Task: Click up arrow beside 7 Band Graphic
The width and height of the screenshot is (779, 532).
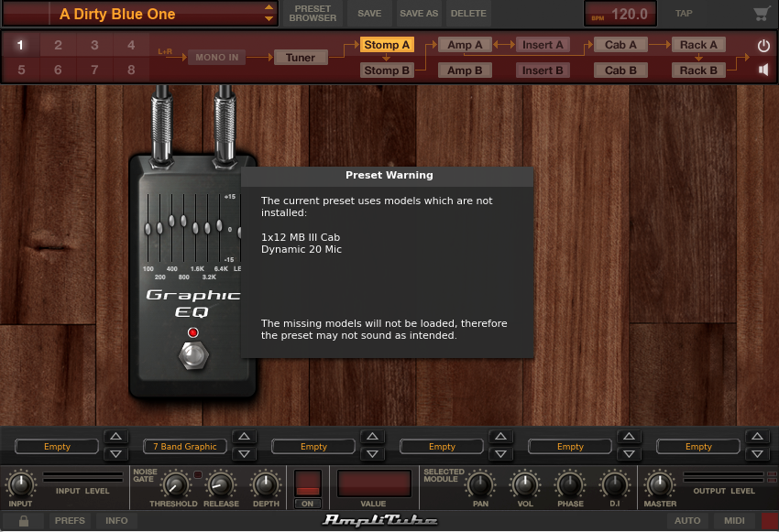Action: coord(244,436)
